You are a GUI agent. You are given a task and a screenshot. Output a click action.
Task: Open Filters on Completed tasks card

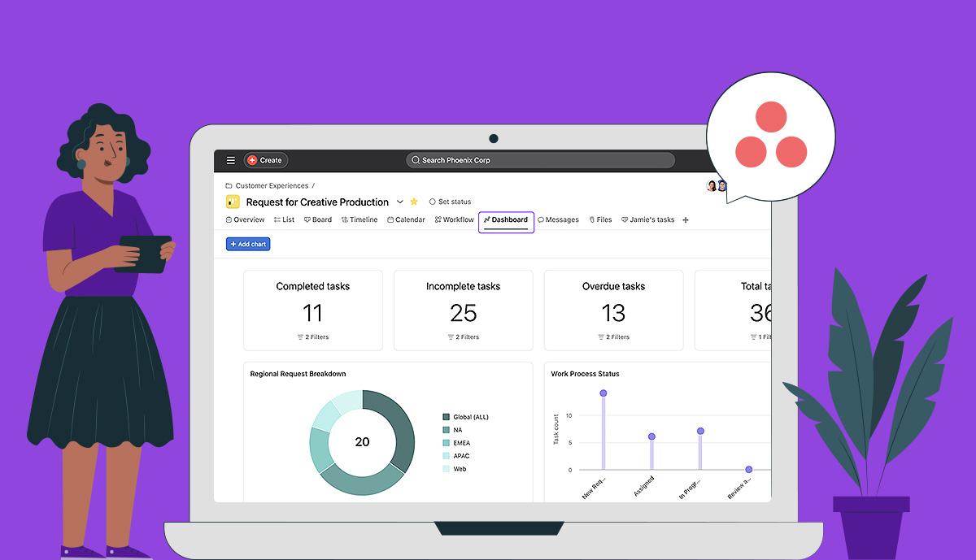[313, 336]
